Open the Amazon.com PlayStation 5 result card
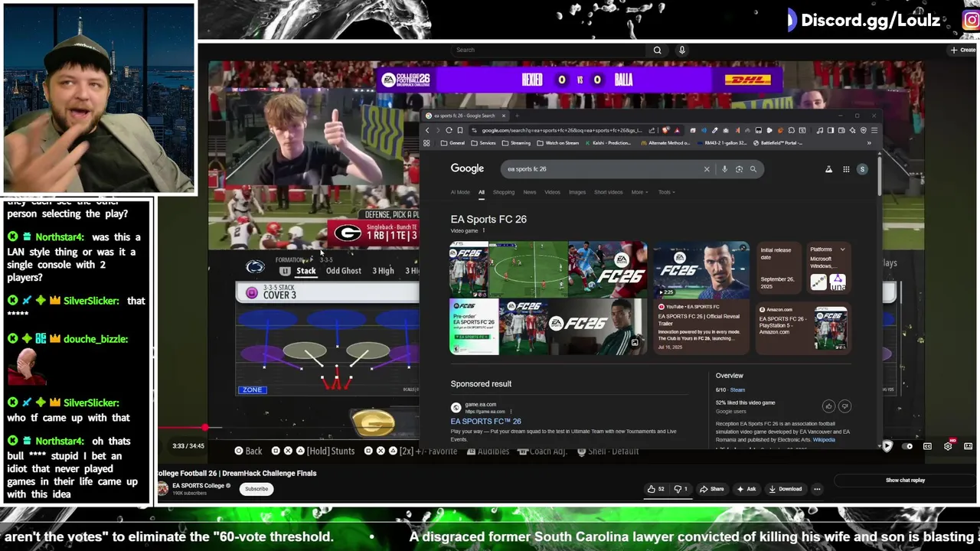The width and height of the screenshot is (980, 551). coord(802,328)
